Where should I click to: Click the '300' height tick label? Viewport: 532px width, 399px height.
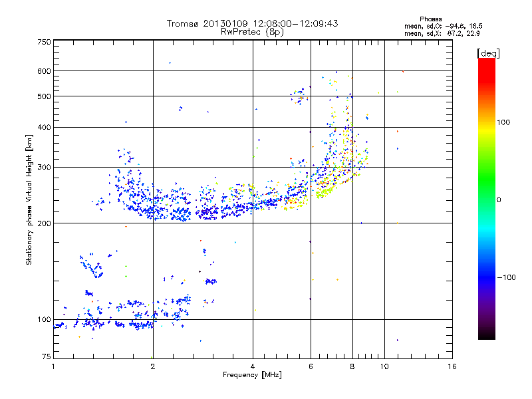click(x=44, y=168)
